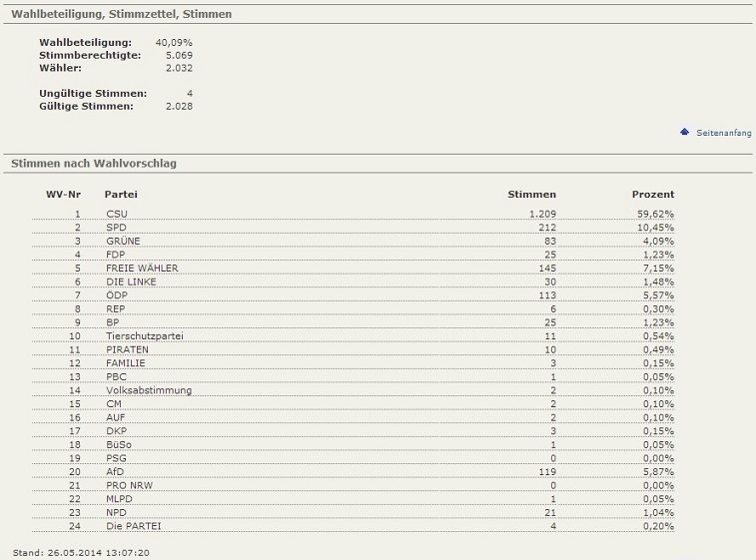Click FREIE WÄHLER percentage 7,15%
The image size is (756, 560).
(658, 268)
